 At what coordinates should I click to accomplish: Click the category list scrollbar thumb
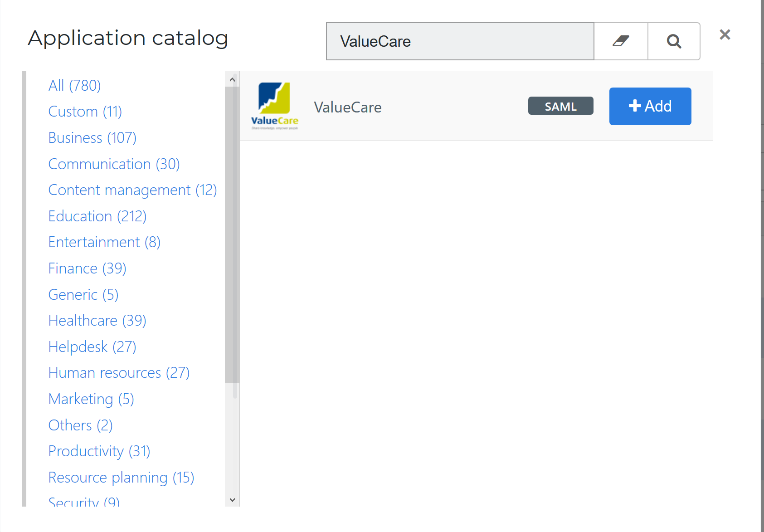232,235
